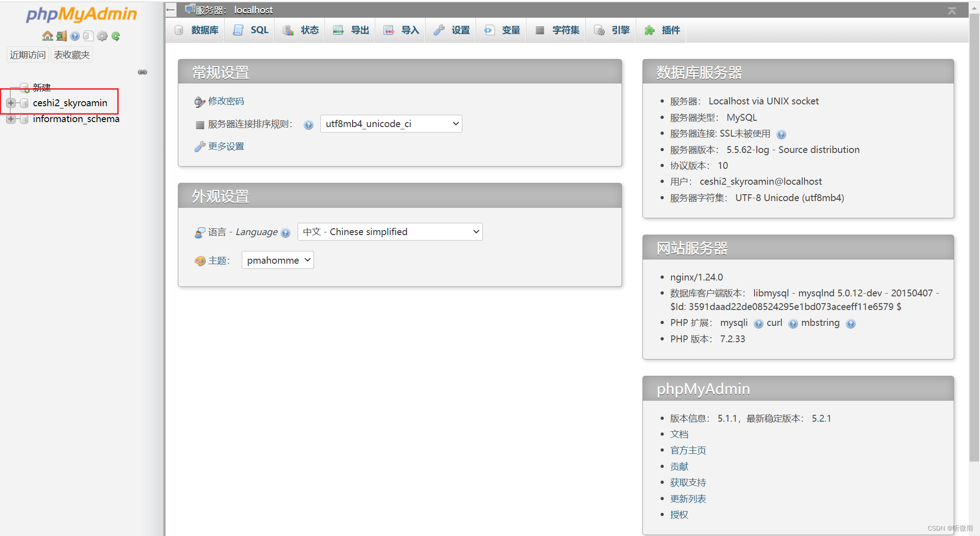Viewport: 980px width, 536px height.
Task: Open the pmahomme theme dropdown
Action: [278, 260]
